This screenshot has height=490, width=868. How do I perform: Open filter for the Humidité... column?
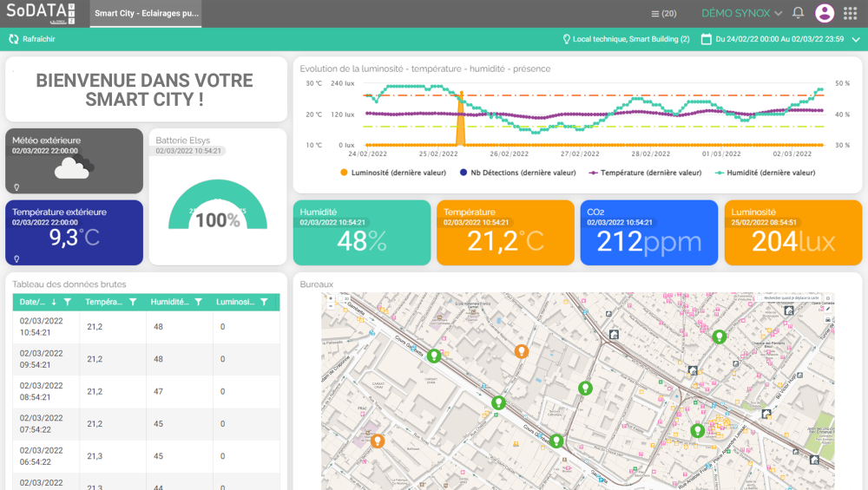coord(198,302)
